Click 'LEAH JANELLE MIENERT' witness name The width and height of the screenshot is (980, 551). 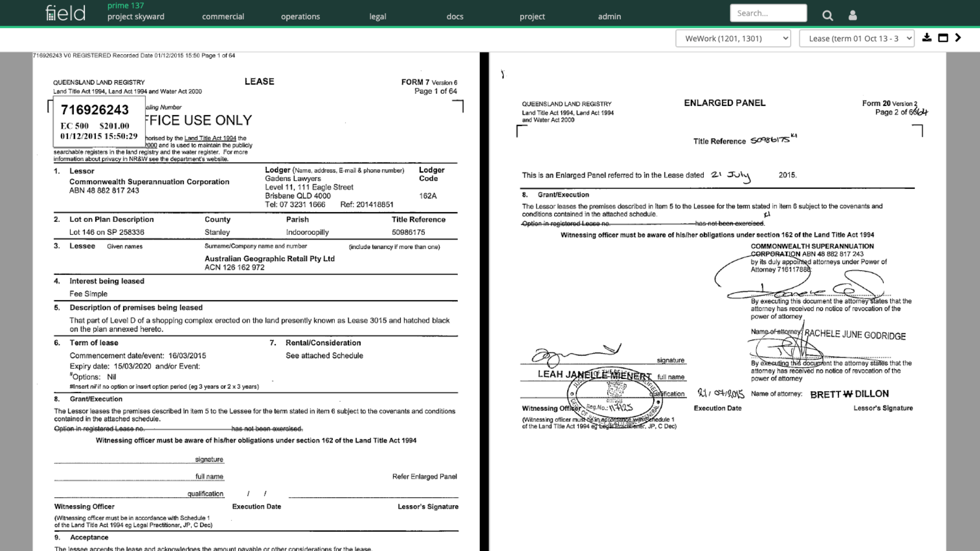[x=595, y=375]
